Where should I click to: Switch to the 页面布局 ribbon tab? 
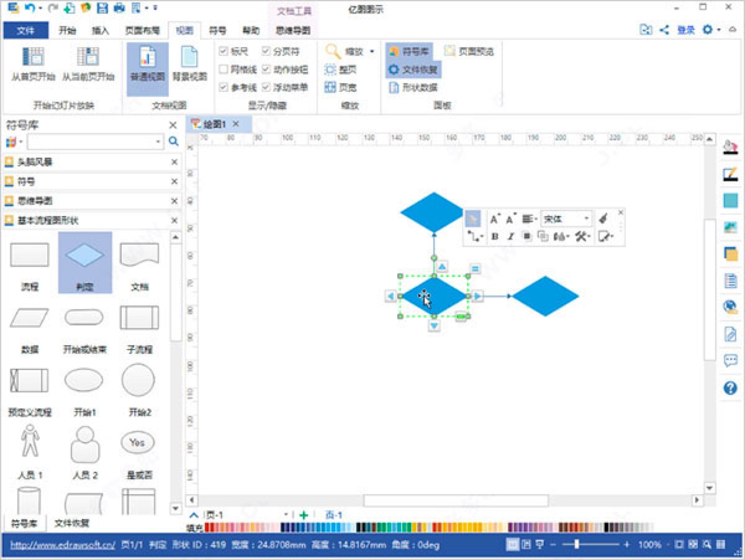tap(142, 30)
